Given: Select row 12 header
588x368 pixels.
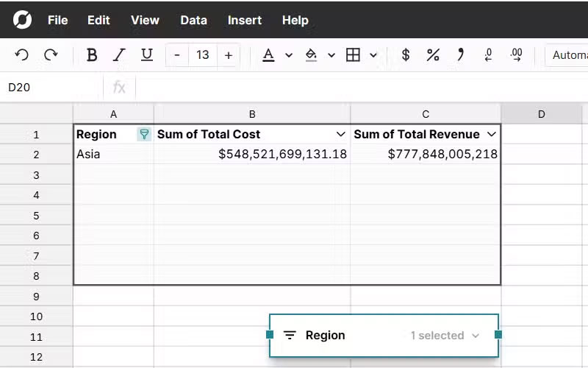Looking at the screenshot, I should pyautogui.click(x=36, y=357).
